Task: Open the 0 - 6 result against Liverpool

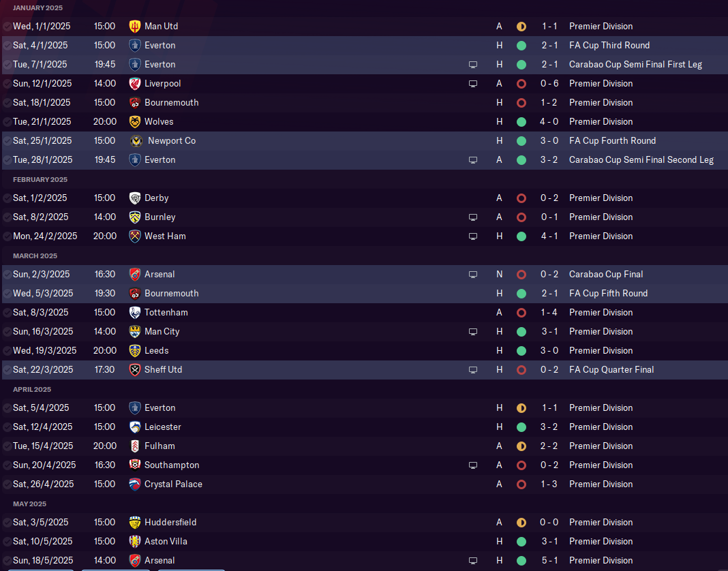Action: [x=549, y=84]
